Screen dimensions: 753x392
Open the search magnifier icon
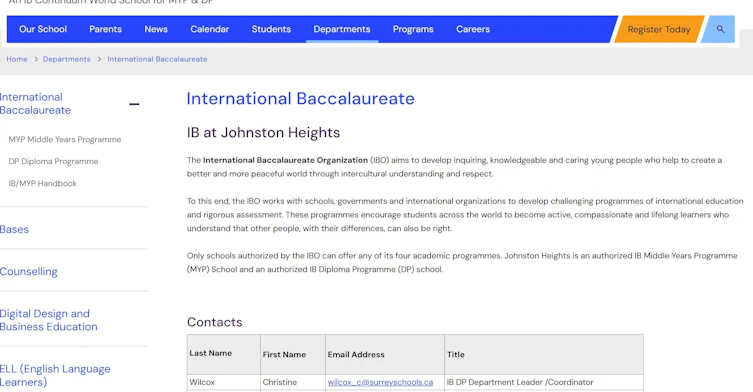pos(720,29)
